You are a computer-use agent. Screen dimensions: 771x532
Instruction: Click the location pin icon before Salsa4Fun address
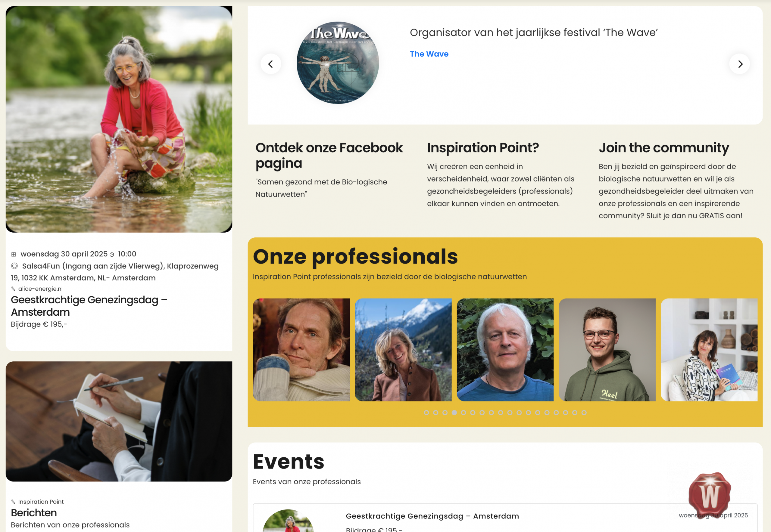pyautogui.click(x=14, y=266)
